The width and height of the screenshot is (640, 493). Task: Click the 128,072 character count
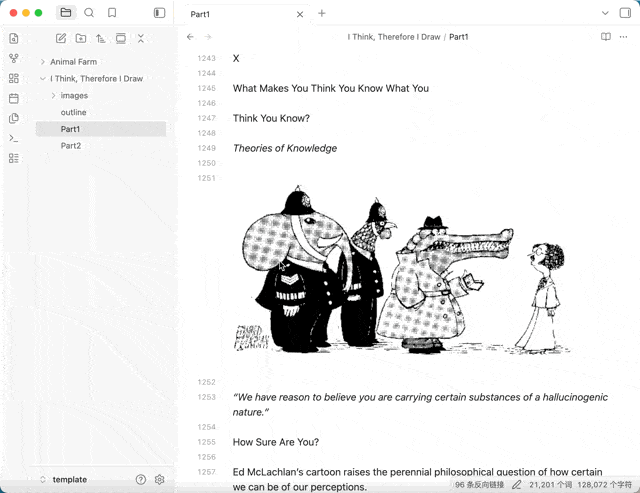point(604,485)
